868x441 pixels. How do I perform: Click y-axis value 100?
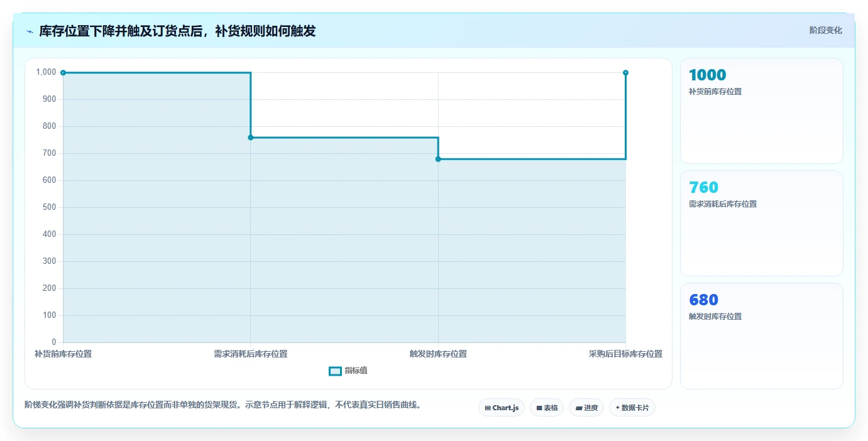[x=49, y=315]
